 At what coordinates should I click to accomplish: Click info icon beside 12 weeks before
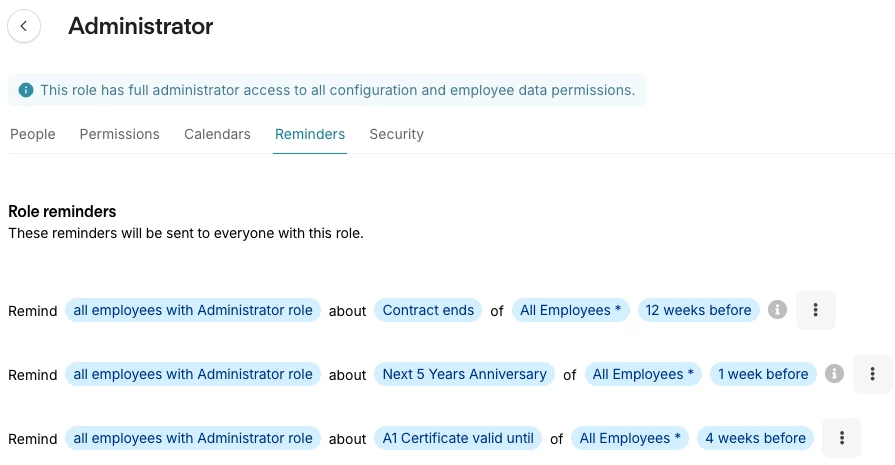[777, 310]
